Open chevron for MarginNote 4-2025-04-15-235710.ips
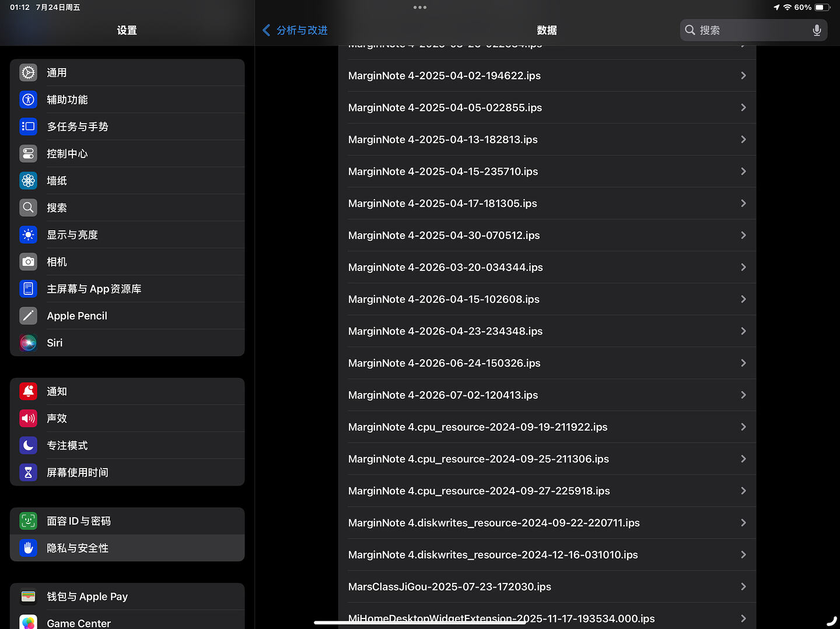Image resolution: width=840 pixels, height=629 pixels. 743,171
